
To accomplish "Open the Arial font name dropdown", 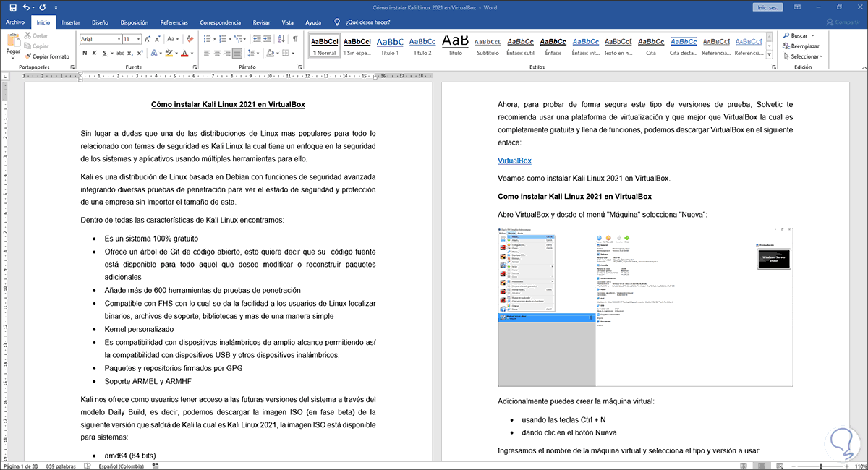I will coord(117,39).
